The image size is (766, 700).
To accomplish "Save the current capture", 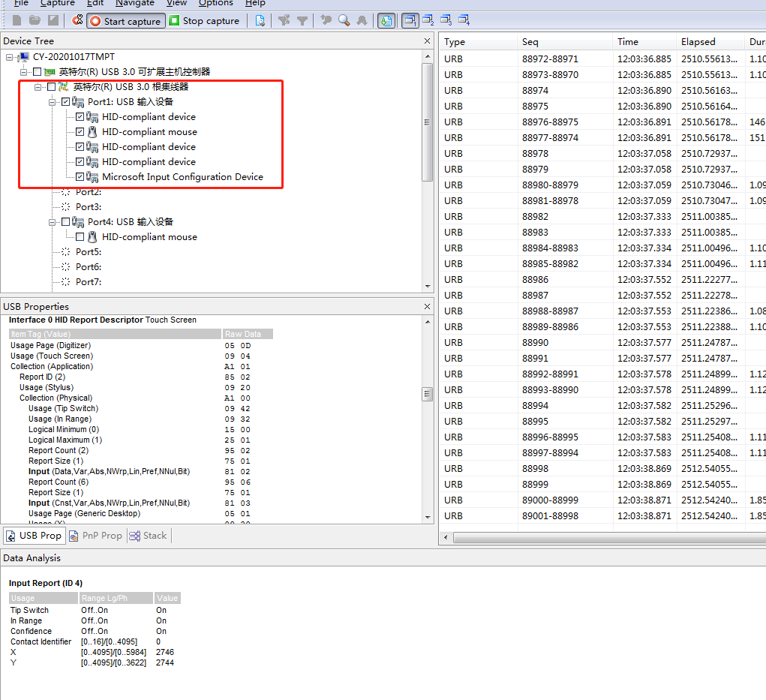I will [52, 20].
